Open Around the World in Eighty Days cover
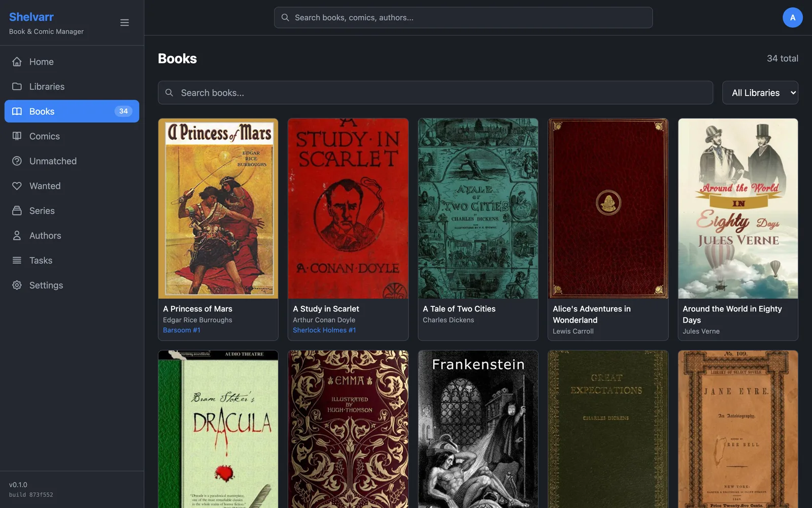The height and width of the screenshot is (508, 812). [738, 209]
